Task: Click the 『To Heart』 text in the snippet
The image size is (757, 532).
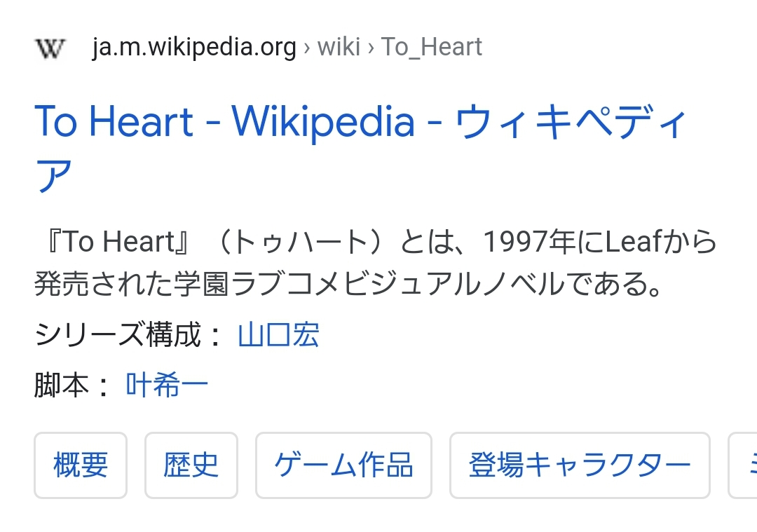Action: pos(113,243)
